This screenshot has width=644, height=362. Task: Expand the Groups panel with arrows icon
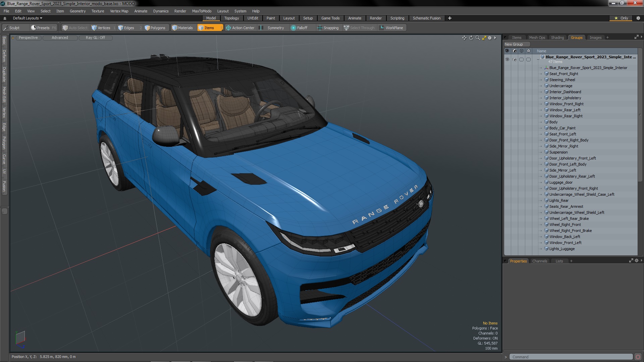point(636,37)
